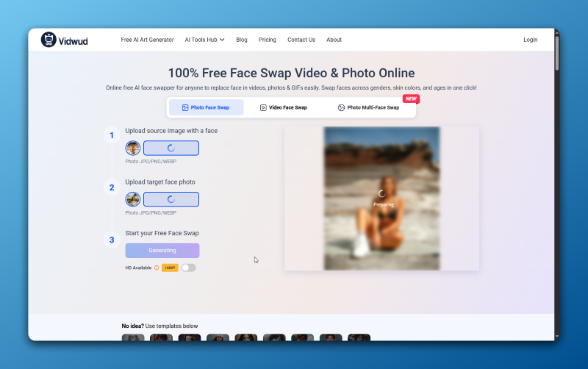Open Free AI Art Generator page
Viewport: 588px width, 369px height.
click(x=147, y=40)
